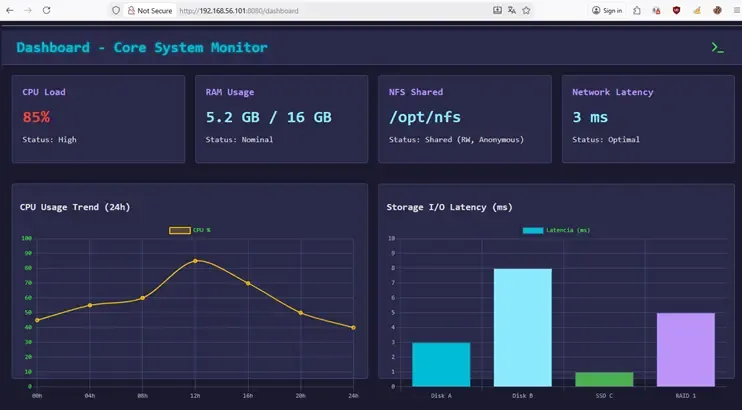Click the 85% CPU value
742x410 pixels.
pyautogui.click(x=36, y=117)
